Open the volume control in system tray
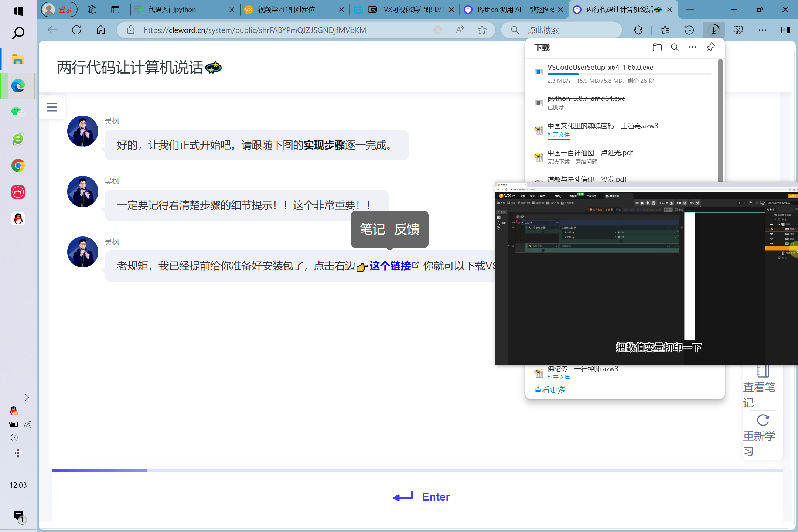 click(13, 437)
